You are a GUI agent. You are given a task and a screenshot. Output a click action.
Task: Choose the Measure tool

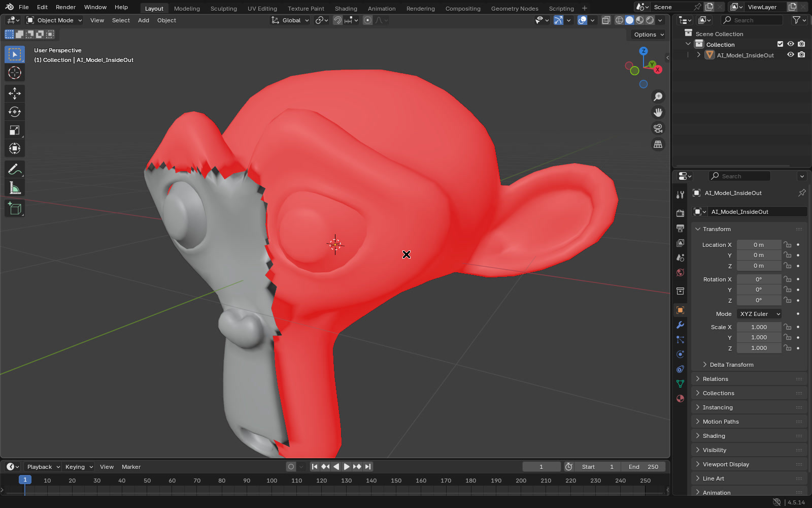tap(15, 188)
